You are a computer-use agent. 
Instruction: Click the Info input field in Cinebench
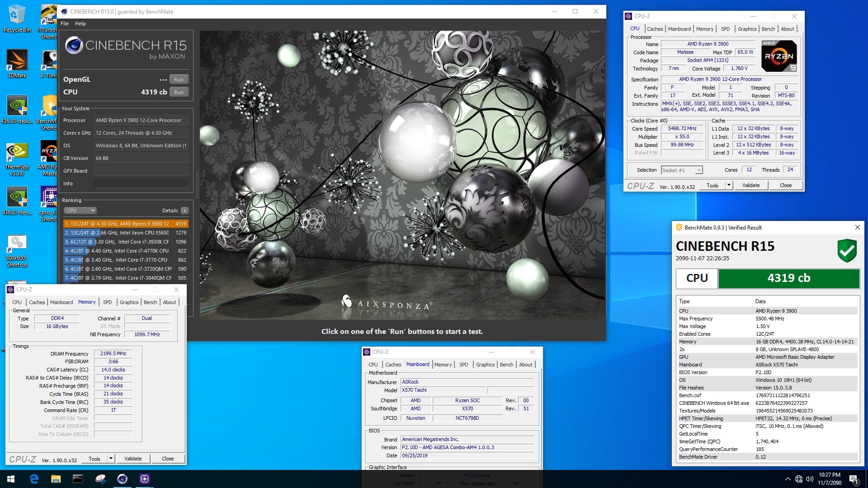(x=141, y=183)
